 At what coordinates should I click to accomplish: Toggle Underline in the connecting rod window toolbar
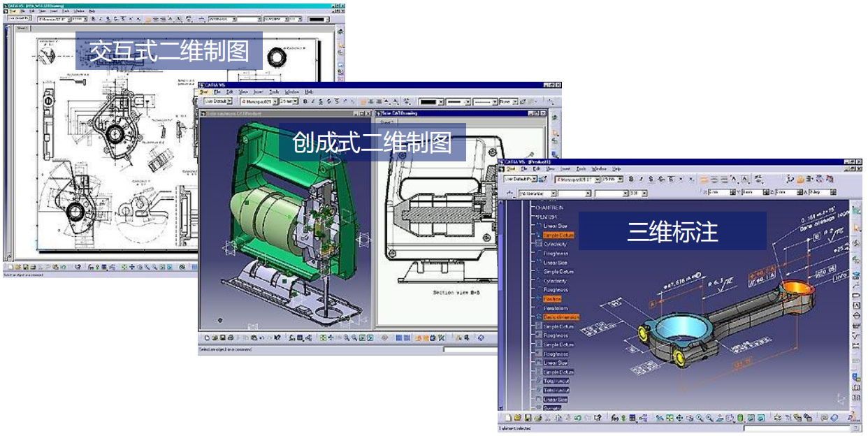click(651, 179)
